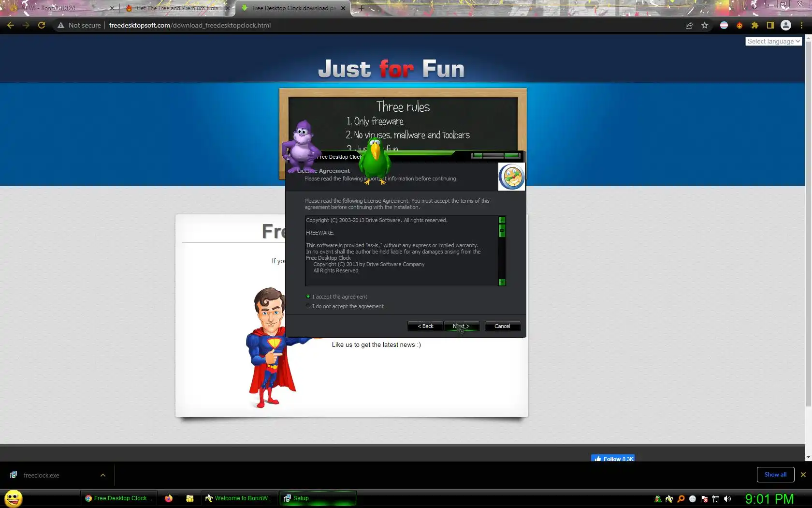812x508 pixels.
Task: Select "I do not accept the agreement" option
Action: [308, 306]
